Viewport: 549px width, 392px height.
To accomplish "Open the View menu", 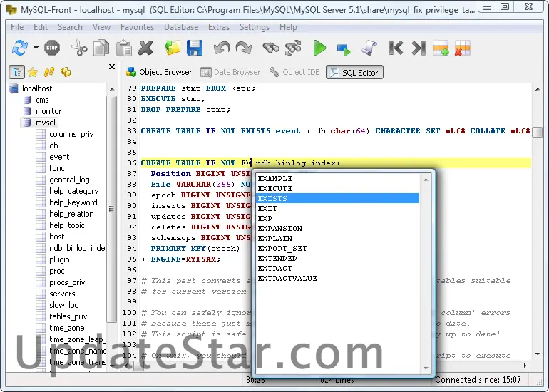I will (101, 27).
